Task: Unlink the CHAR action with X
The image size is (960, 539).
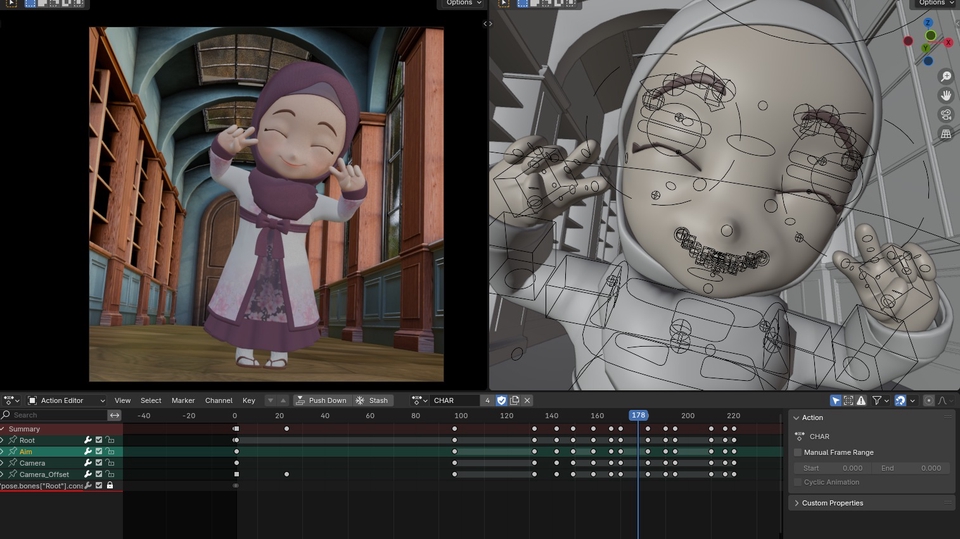Action: [527, 400]
